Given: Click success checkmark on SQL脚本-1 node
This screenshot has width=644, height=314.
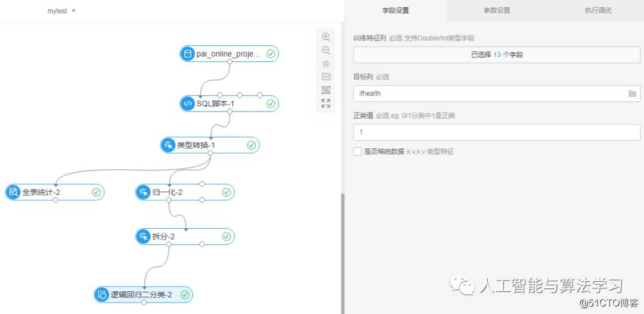Looking at the screenshot, I should pos(270,104).
